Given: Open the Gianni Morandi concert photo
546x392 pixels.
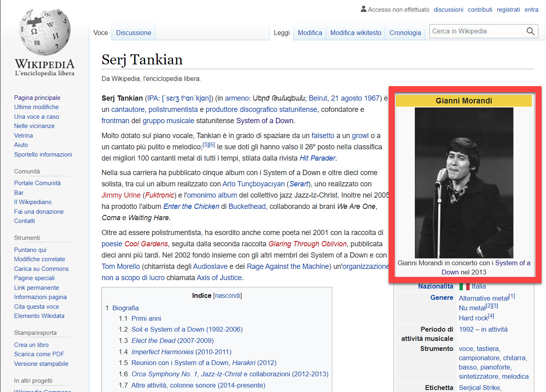Looking at the screenshot, I should pyautogui.click(x=464, y=183).
